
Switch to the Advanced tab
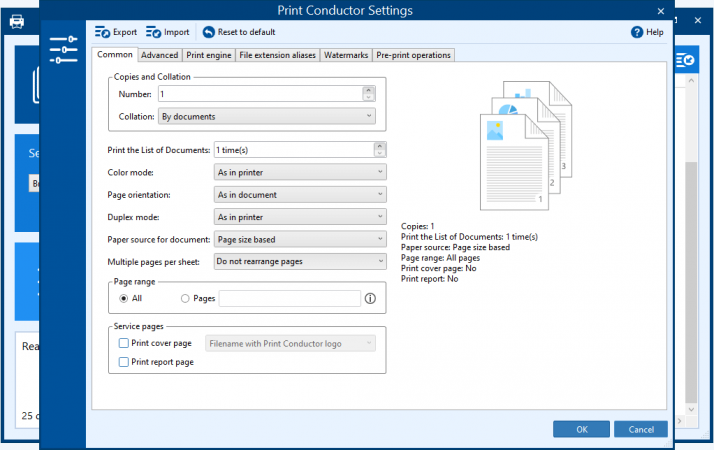click(x=159, y=55)
